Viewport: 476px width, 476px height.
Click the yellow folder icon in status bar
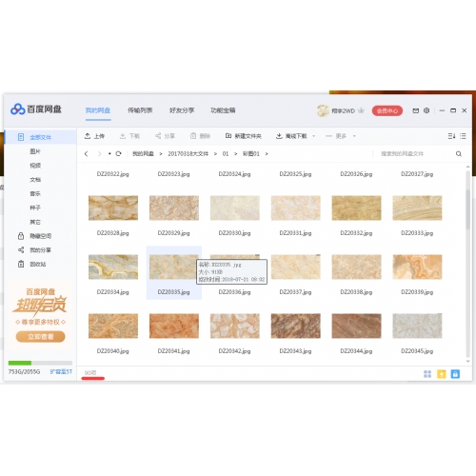[442, 374]
